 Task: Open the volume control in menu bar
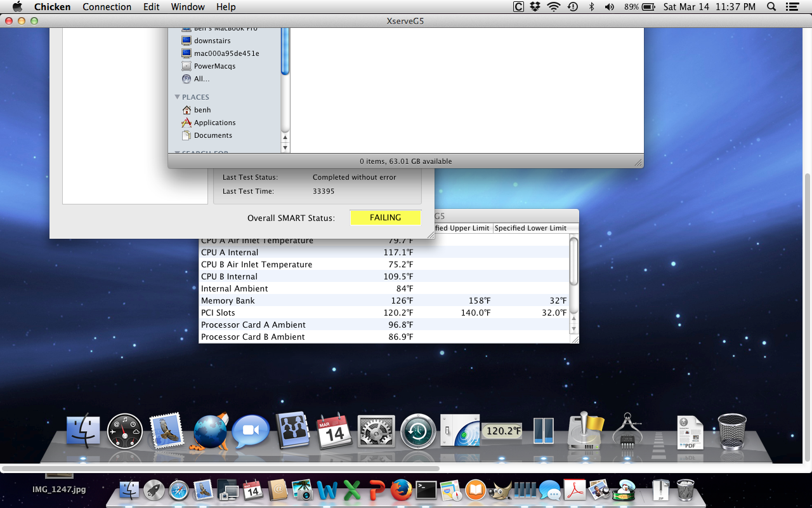(x=609, y=7)
